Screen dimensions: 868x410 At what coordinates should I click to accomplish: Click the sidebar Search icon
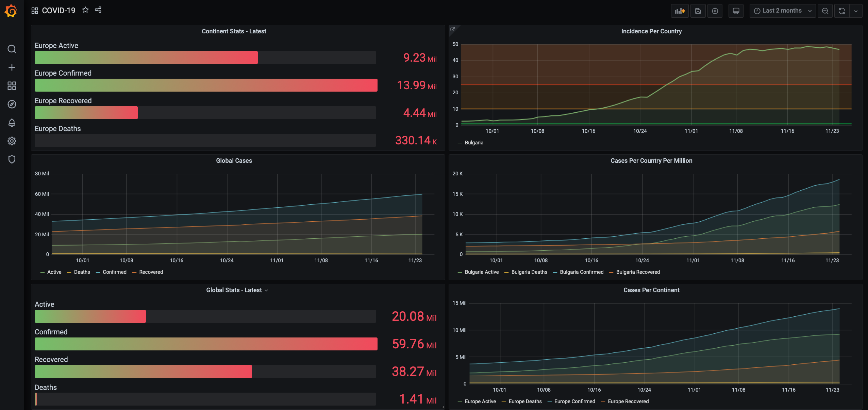[12, 49]
